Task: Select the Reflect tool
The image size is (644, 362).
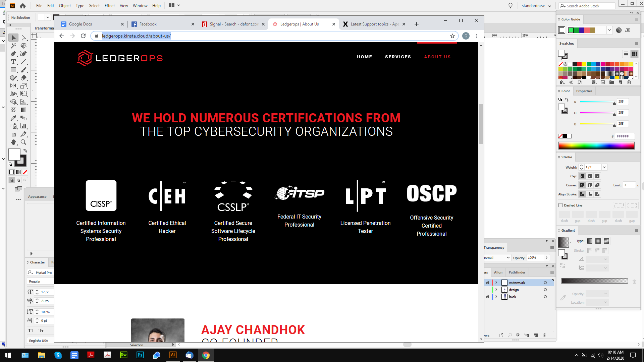Action: pos(13,86)
